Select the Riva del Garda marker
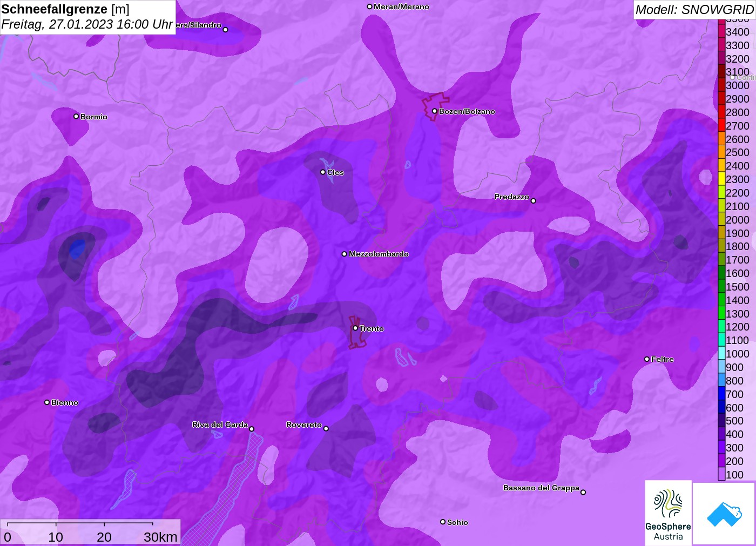 (x=252, y=429)
